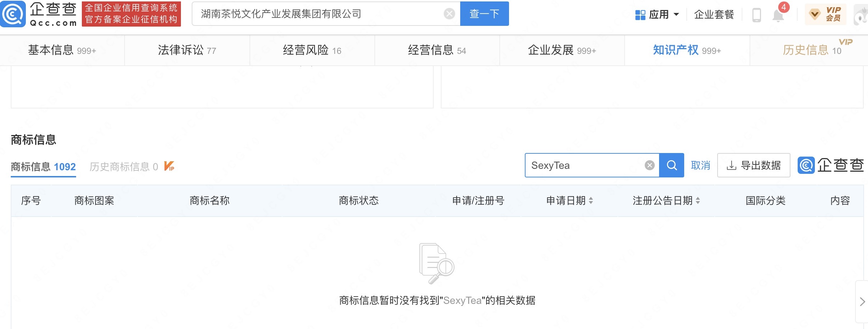Screen dimensions: 868x329
Task: Click the trademark search magnifier button
Action: (672, 165)
